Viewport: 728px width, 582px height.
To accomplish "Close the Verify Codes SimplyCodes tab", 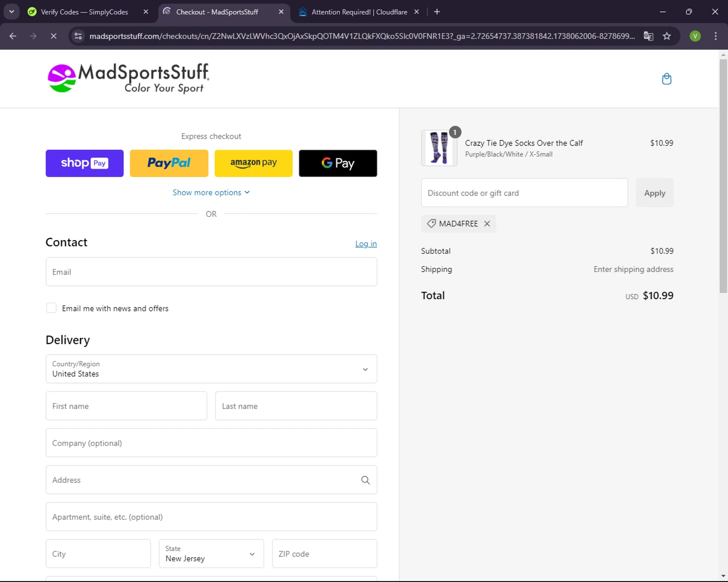I will click(x=146, y=12).
